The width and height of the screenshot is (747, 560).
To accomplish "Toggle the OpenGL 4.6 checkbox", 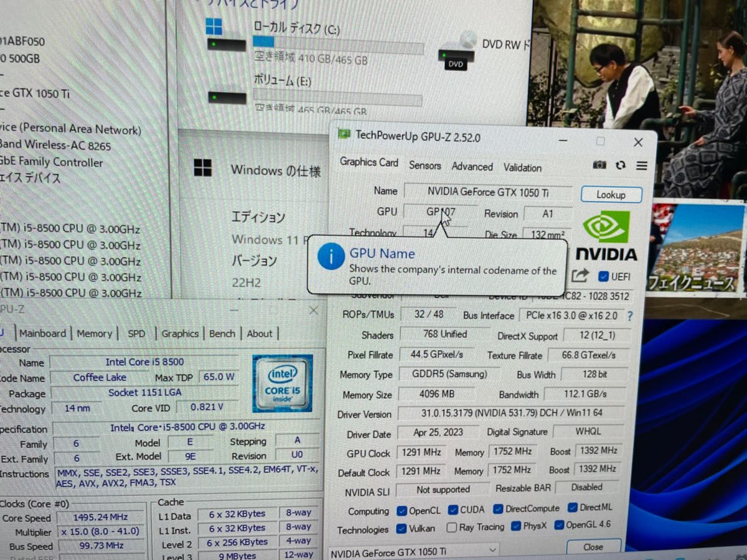I will tap(558, 525).
